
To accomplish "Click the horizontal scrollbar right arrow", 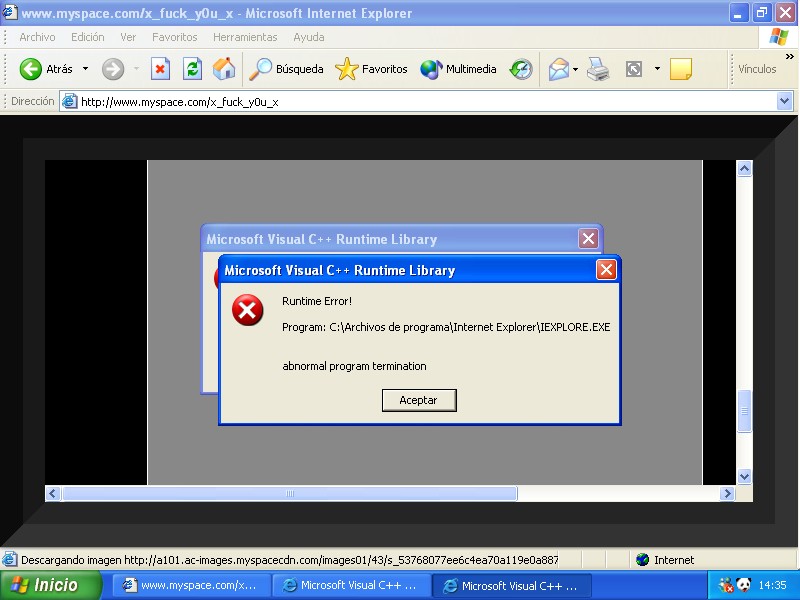I will tap(727, 493).
